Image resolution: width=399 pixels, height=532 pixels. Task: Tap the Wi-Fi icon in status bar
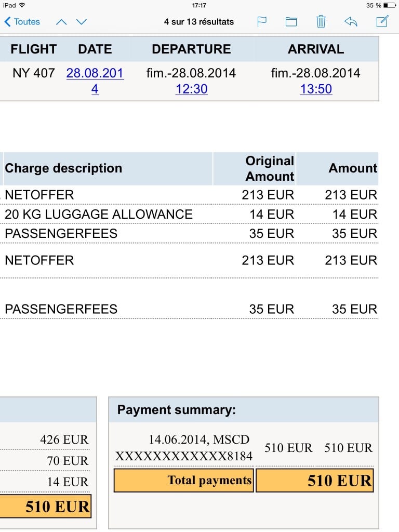pos(22,5)
